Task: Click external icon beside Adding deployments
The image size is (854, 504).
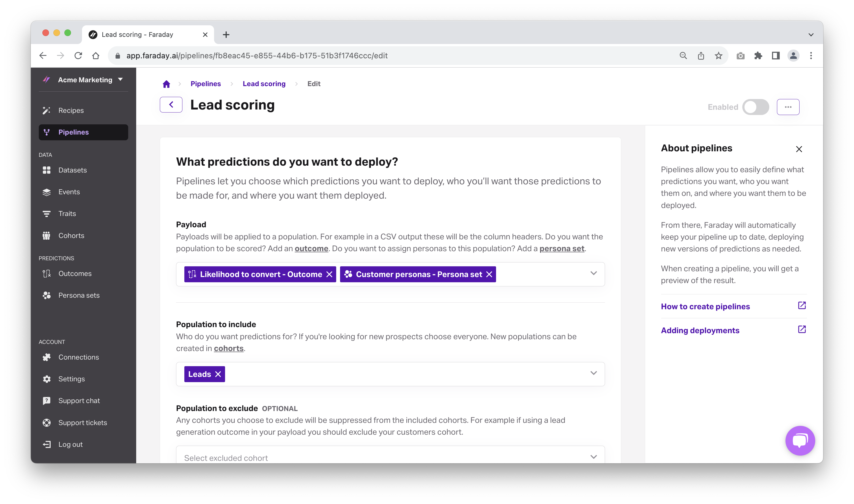Action: point(801,329)
